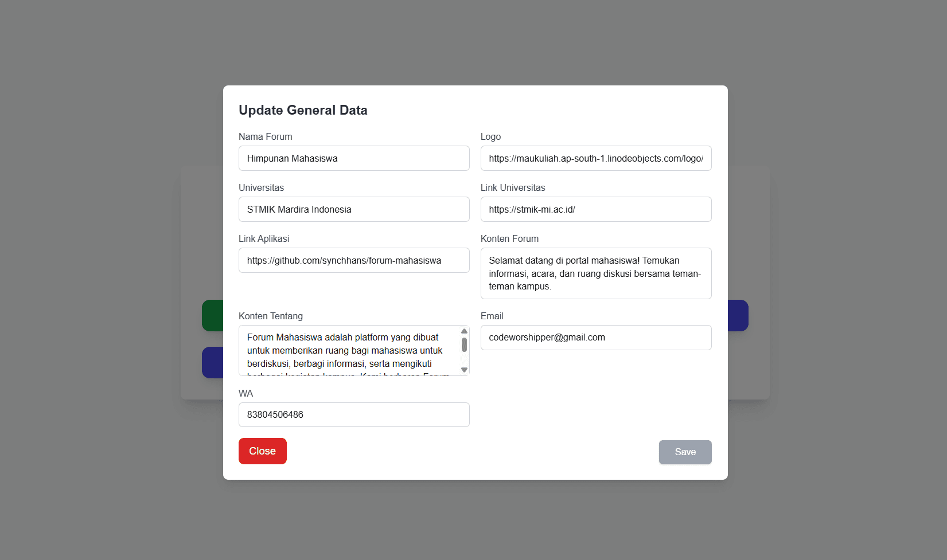The width and height of the screenshot is (947, 560).
Task: Click Konten Tentang scrollbar down arrow
Action: pyautogui.click(x=464, y=370)
